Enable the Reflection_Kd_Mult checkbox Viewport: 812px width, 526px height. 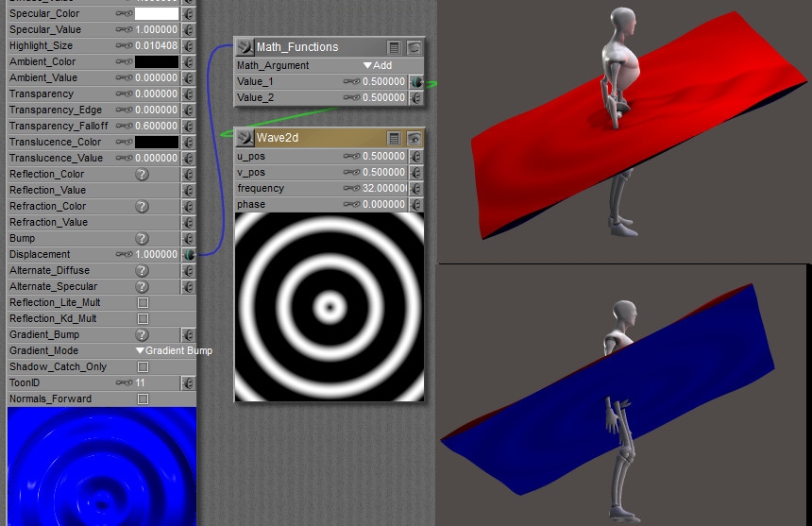pos(143,318)
